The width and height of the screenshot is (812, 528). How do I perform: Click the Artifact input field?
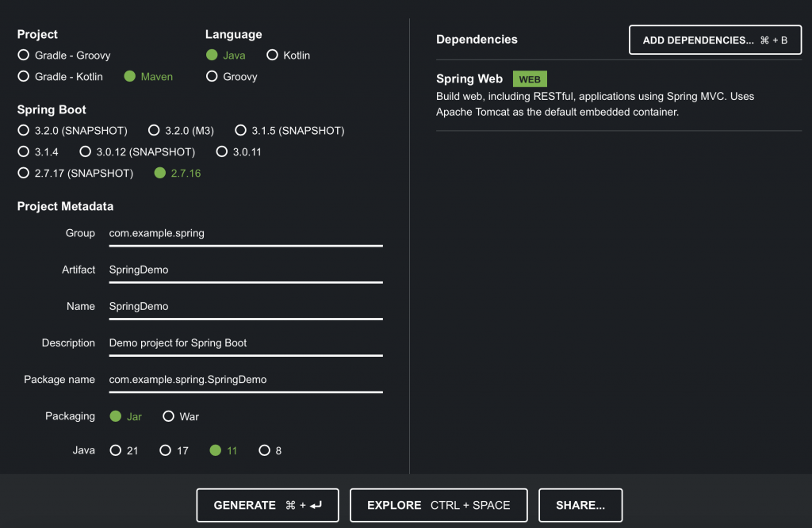[246, 270]
